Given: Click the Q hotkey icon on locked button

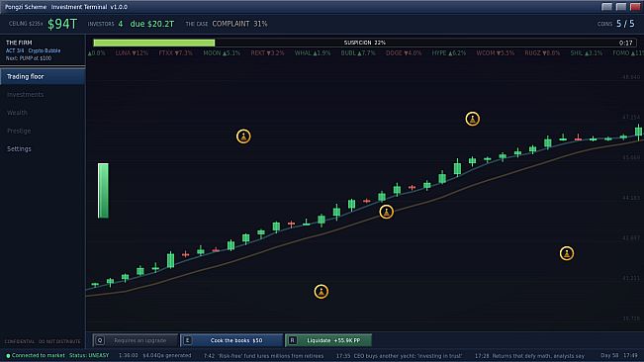Looking at the screenshot, I should [100, 340].
